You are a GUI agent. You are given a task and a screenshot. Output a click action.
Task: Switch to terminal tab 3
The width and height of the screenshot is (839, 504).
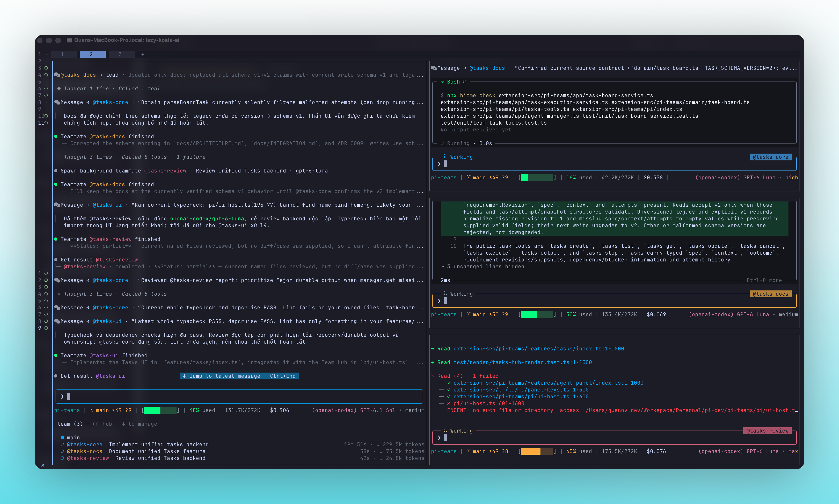(x=121, y=54)
